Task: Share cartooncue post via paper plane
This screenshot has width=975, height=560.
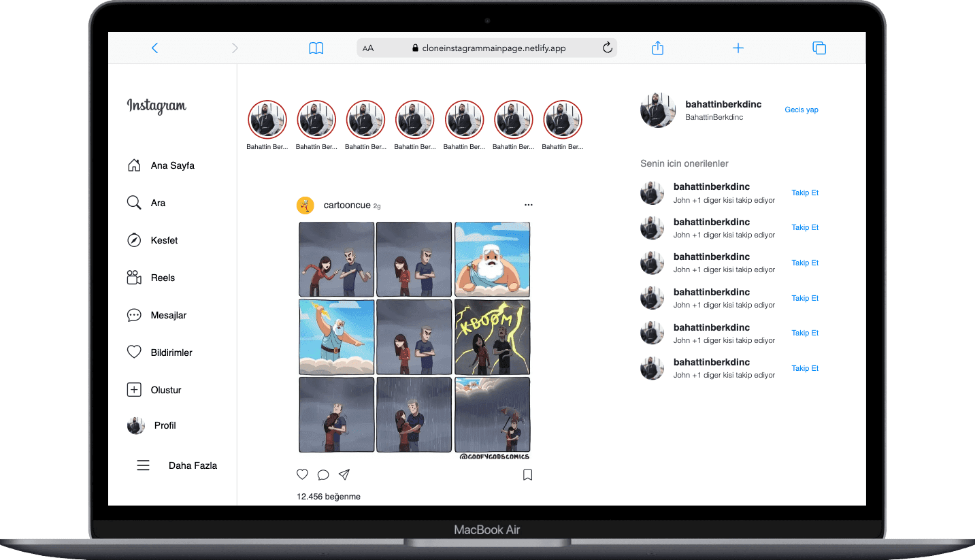Action: tap(344, 474)
